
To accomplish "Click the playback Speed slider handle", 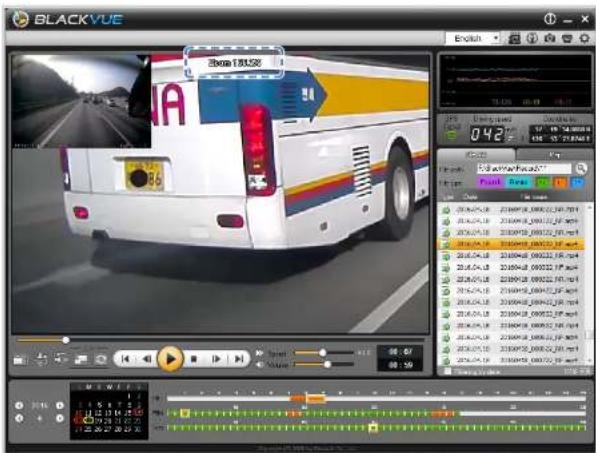I will coord(322,353).
